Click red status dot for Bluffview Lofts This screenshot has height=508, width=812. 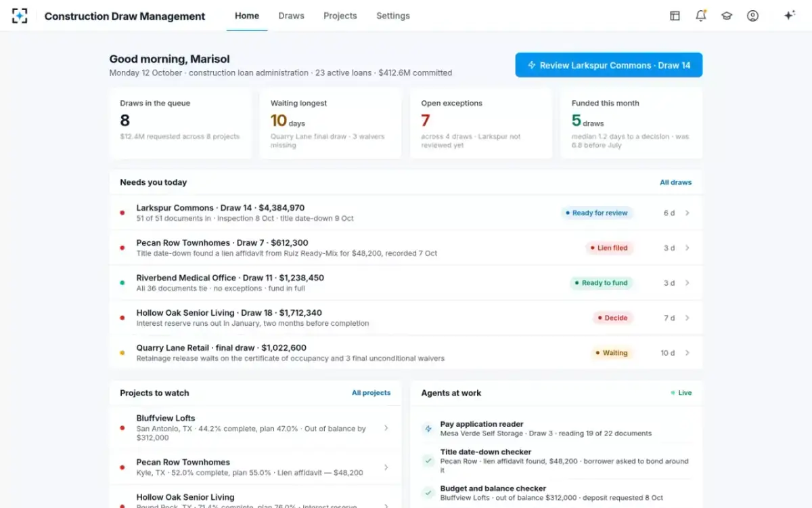click(122, 428)
